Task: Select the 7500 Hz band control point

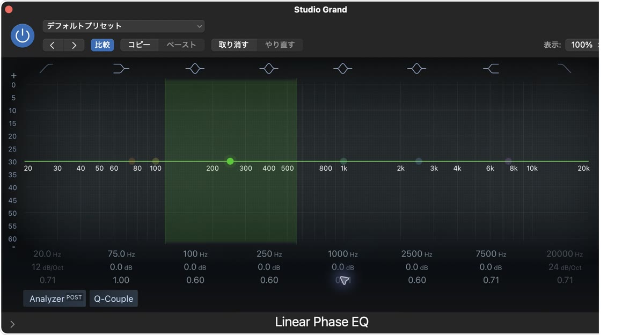Action: click(508, 161)
